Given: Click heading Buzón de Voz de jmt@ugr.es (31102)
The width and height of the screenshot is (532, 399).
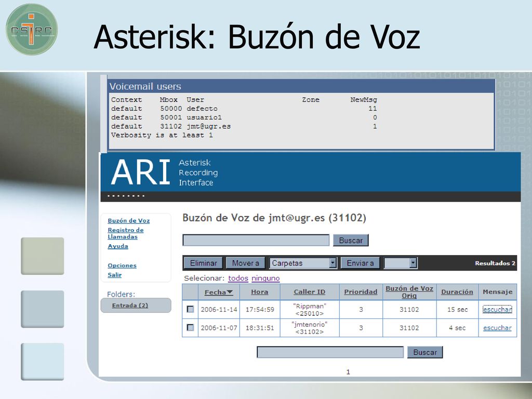Looking at the screenshot, I should [x=274, y=218].
